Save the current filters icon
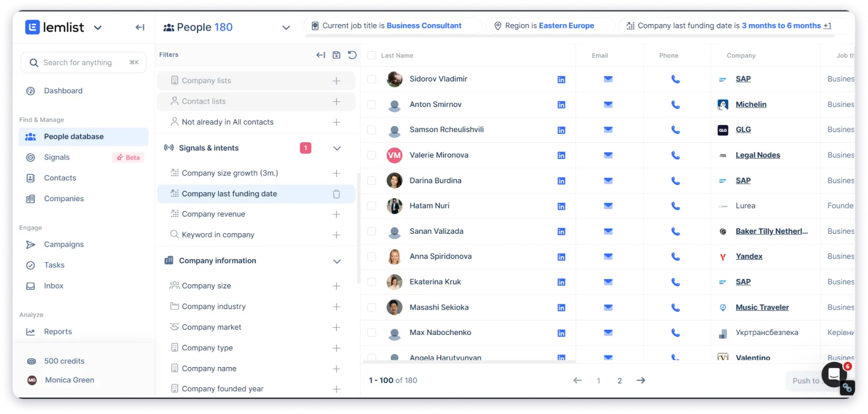Image resolution: width=868 pixels, height=414 pixels. [337, 55]
